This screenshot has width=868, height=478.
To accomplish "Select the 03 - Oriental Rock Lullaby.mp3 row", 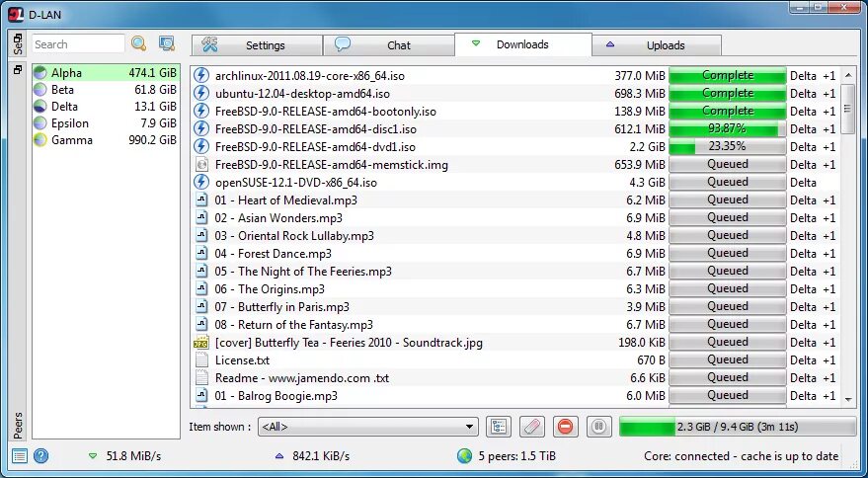I will 515,235.
